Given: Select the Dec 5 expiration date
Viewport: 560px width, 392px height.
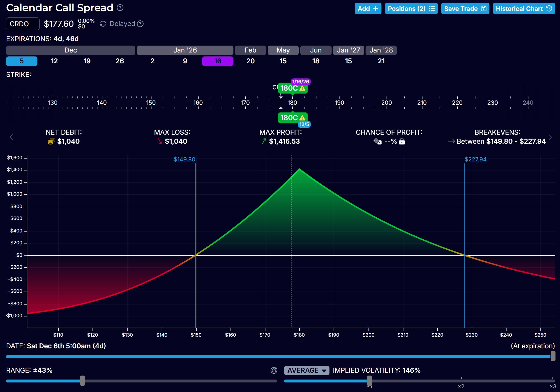Looking at the screenshot, I should click(x=21, y=61).
